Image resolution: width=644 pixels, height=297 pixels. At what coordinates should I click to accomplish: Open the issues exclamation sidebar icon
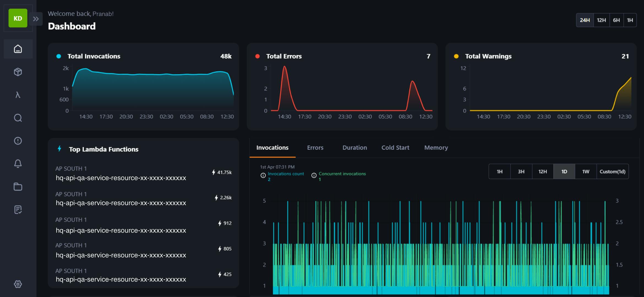coord(18,141)
